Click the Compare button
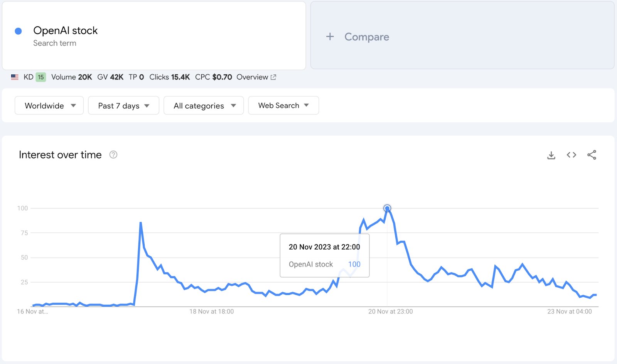The image size is (617, 364). coord(366,37)
